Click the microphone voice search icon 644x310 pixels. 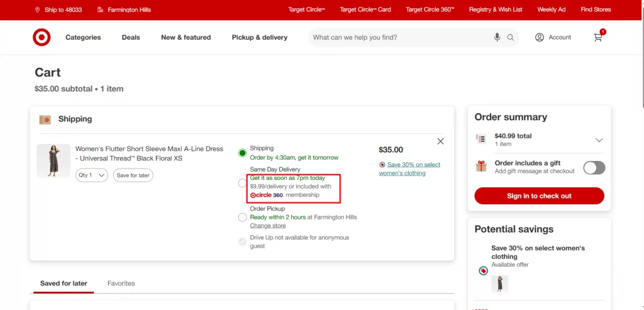pyautogui.click(x=497, y=37)
